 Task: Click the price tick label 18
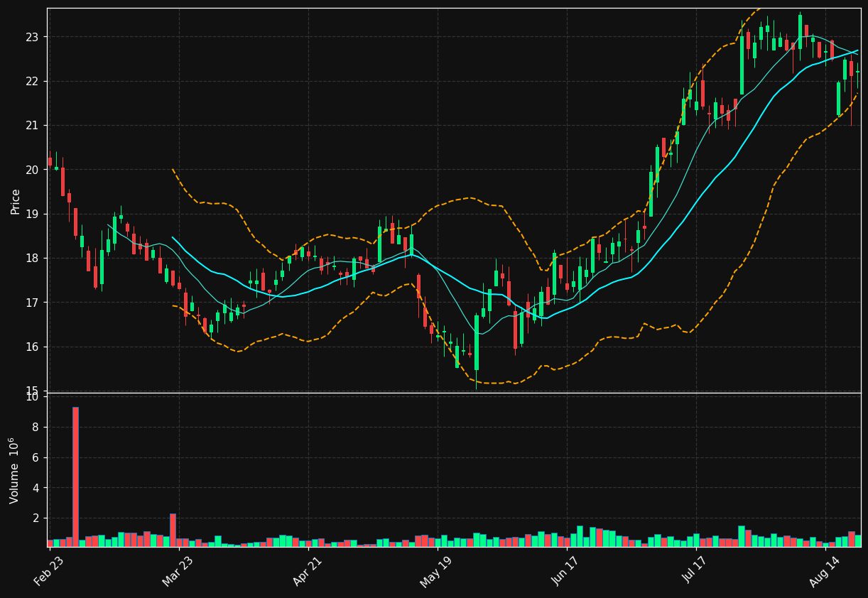tap(33, 259)
